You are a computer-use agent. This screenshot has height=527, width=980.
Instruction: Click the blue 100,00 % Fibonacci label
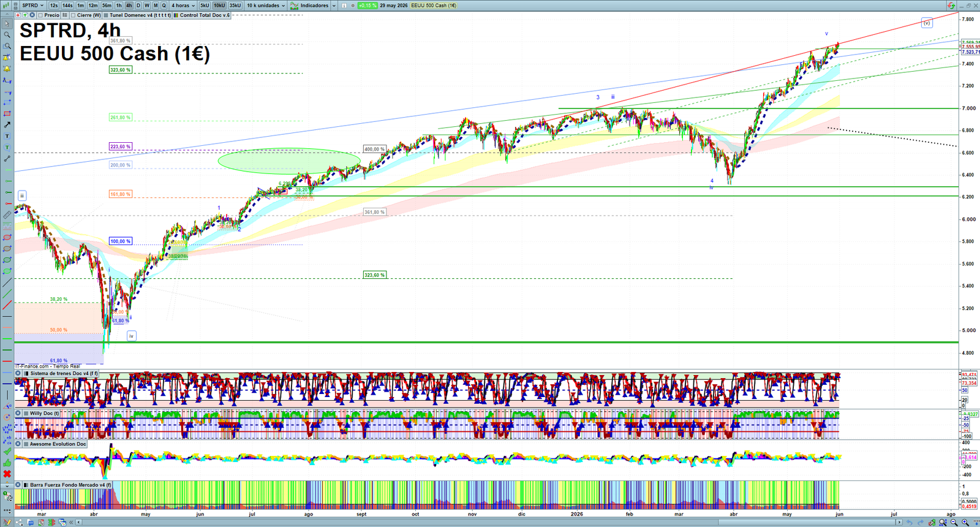120,241
